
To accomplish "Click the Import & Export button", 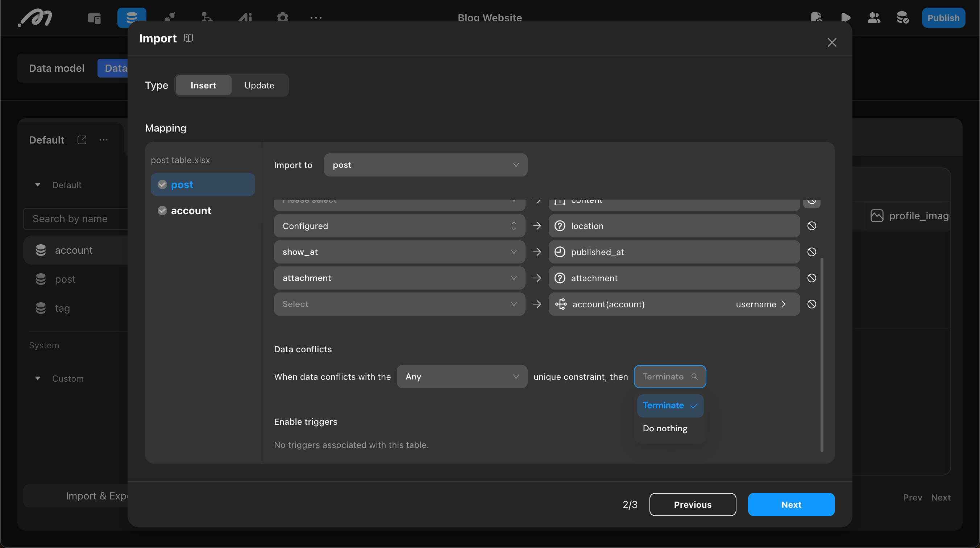I will pyautogui.click(x=76, y=496).
